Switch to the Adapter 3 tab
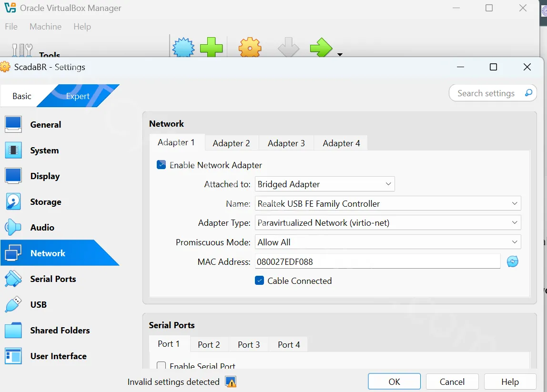This screenshot has height=392, width=547. point(286,143)
